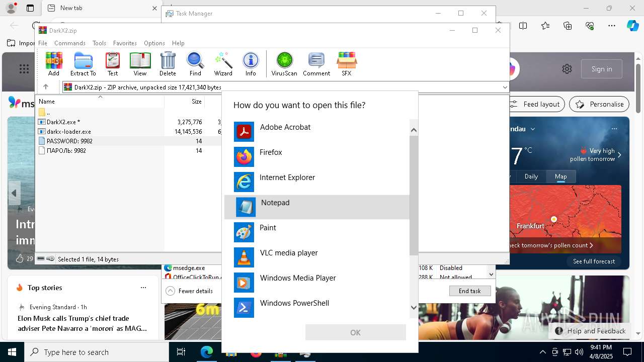The image size is (644, 362).
Task: Click OK in open-with dialog
Action: (x=355, y=332)
